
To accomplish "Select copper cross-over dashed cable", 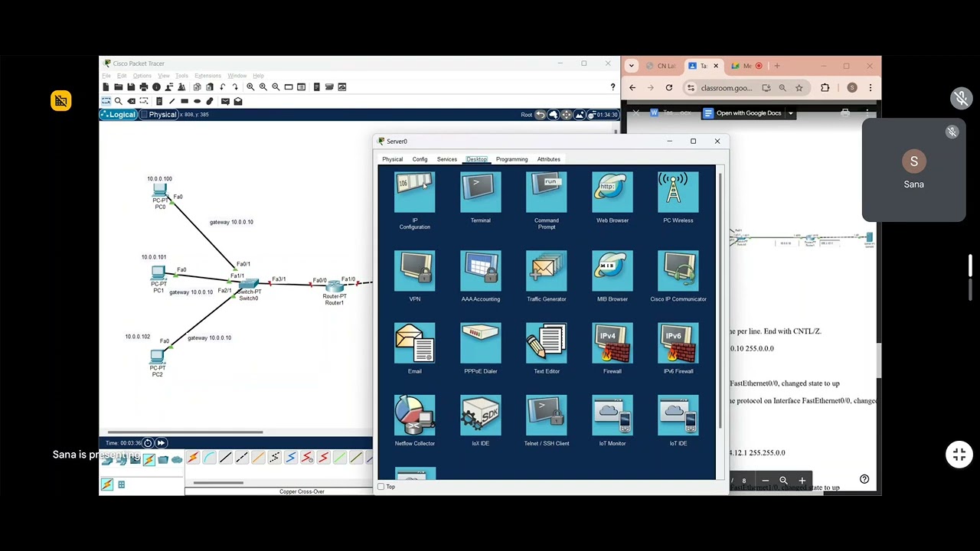I will [242, 458].
